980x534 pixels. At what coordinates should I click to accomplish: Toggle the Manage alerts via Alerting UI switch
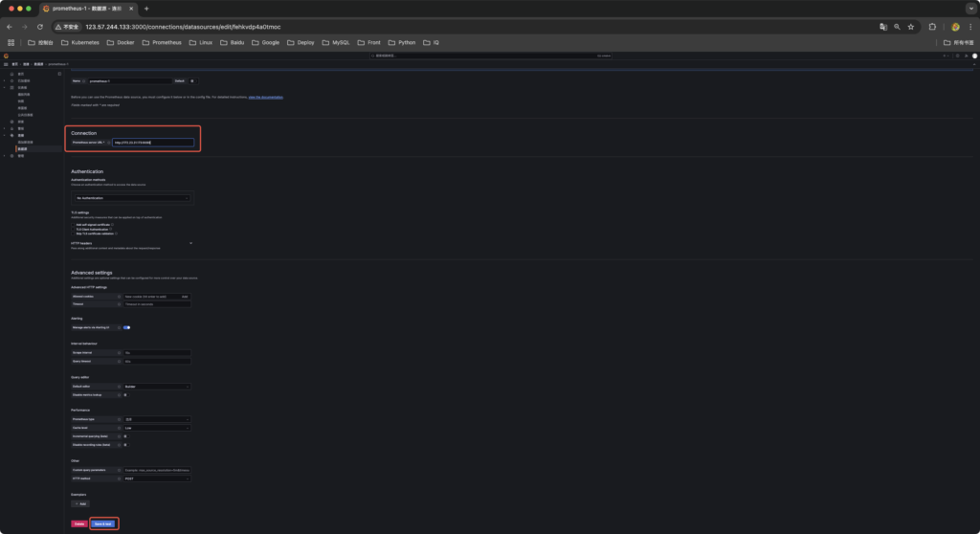click(x=126, y=327)
